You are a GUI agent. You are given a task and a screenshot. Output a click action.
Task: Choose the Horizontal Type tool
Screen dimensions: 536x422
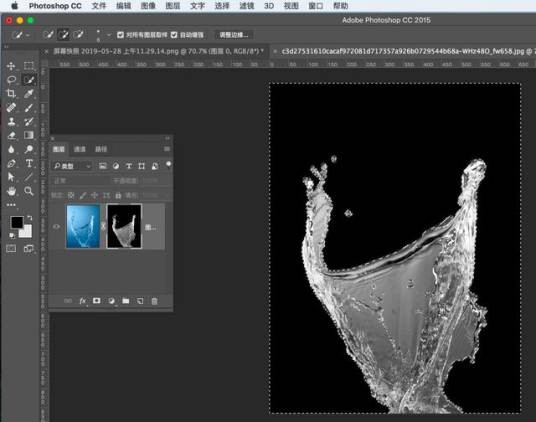pyautogui.click(x=29, y=163)
